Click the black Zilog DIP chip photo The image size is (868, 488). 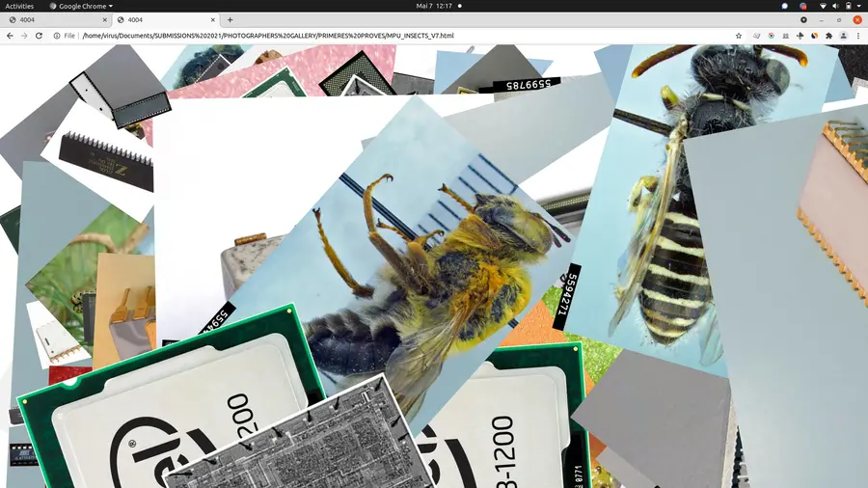pos(105,160)
